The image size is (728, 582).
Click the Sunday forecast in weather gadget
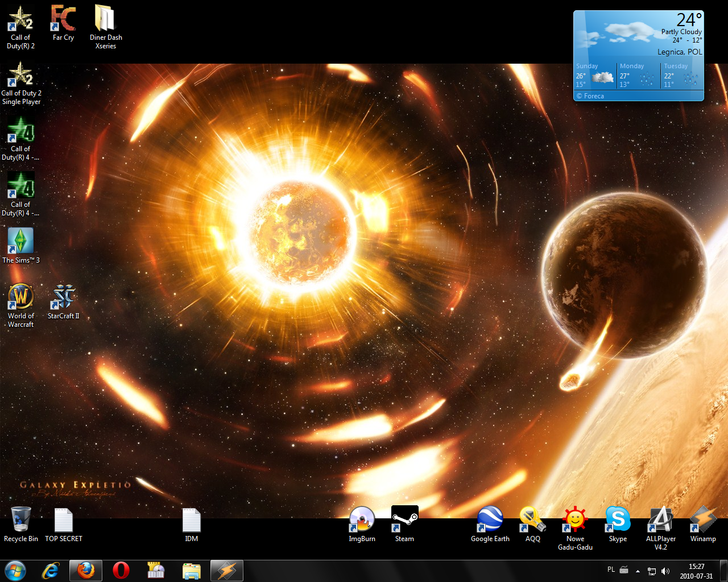tap(595, 76)
